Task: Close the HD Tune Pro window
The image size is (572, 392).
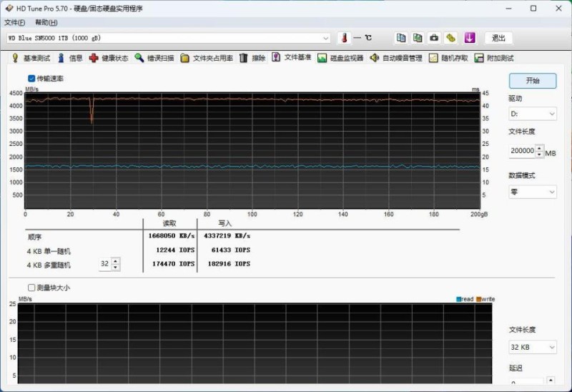Action: pyautogui.click(x=558, y=8)
